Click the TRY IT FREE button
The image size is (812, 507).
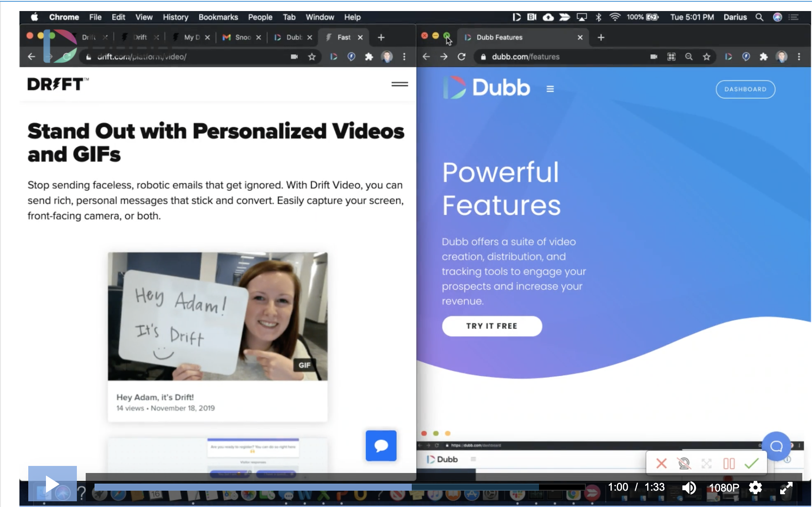492,326
